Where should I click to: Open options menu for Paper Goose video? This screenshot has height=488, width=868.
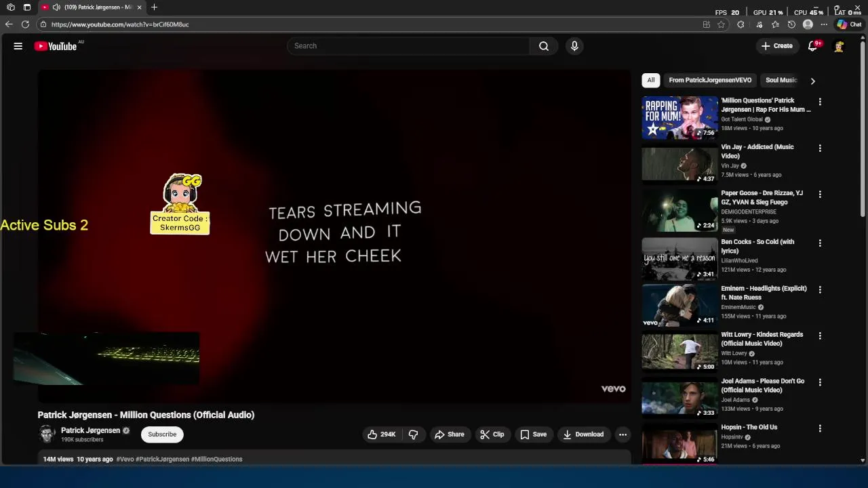click(x=820, y=195)
